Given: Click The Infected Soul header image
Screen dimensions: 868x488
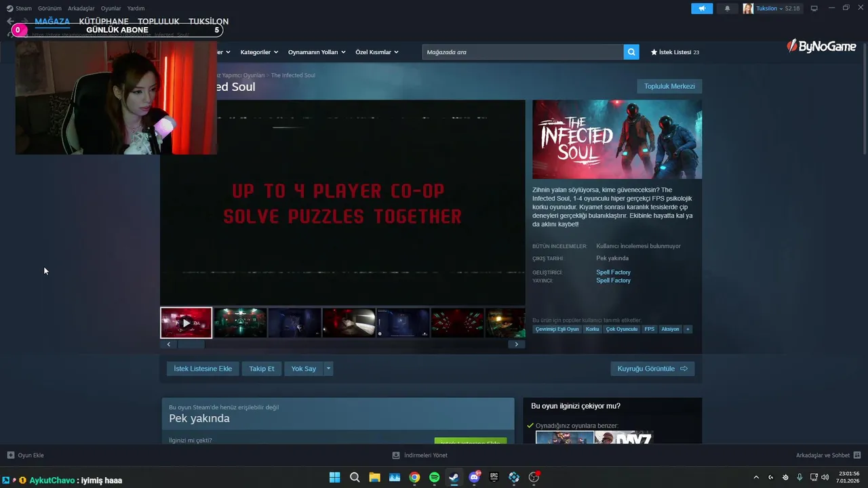Looking at the screenshot, I should pyautogui.click(x=617, y=140).
